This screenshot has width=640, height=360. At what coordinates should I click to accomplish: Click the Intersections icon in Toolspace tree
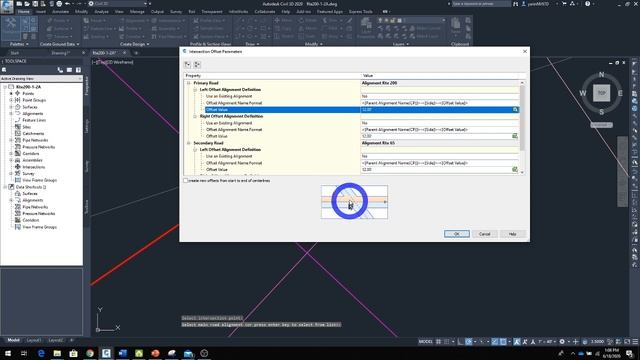tap(18, 167)
